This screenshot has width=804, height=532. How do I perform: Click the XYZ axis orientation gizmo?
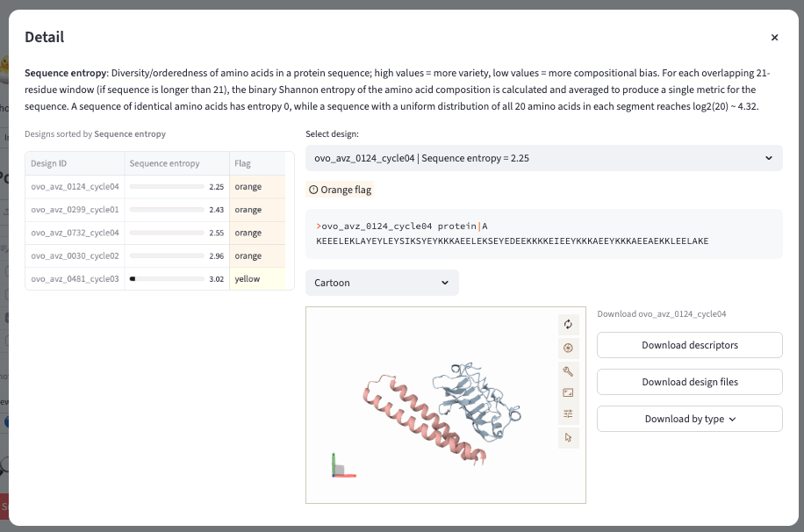(342, 466)
